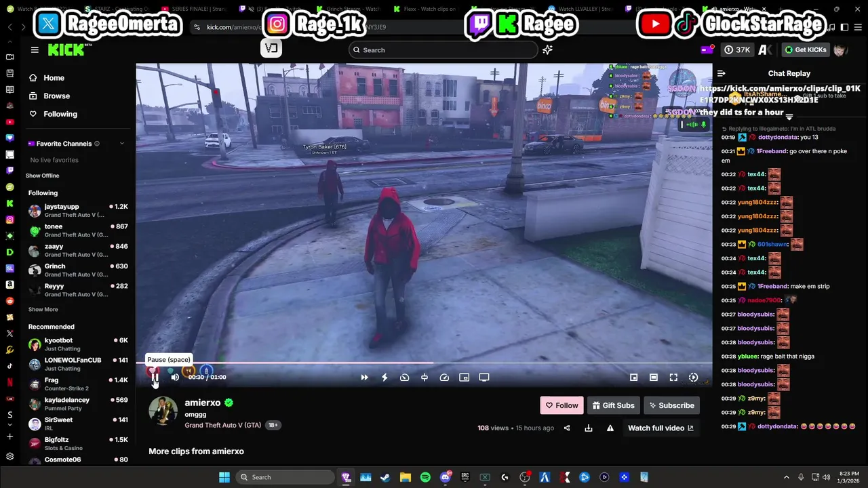Viewport: 868px width, 488px height.
Task: Open kyootbot in Recommended list
Action: (x=78, y=344)
